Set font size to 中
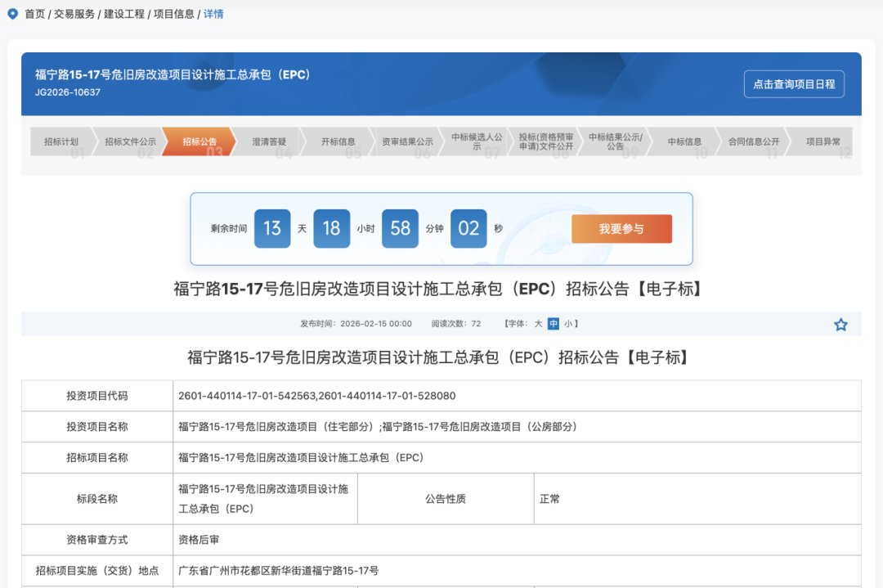 [x=553, y=324]
